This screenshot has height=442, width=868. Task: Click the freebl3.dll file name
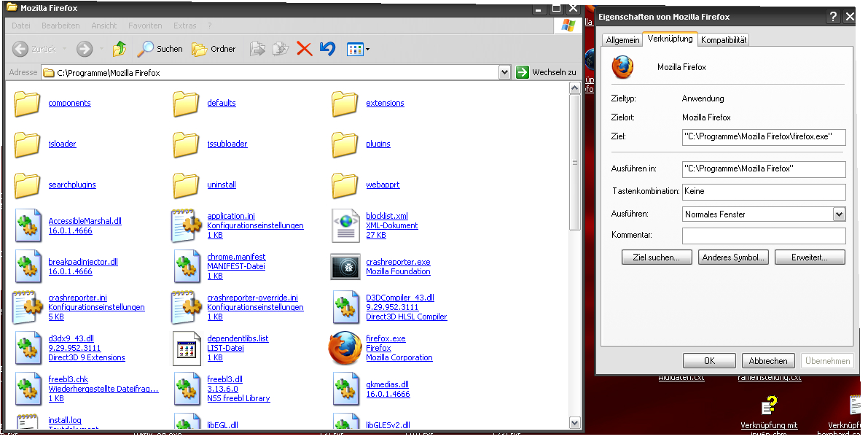click(224, 379)
